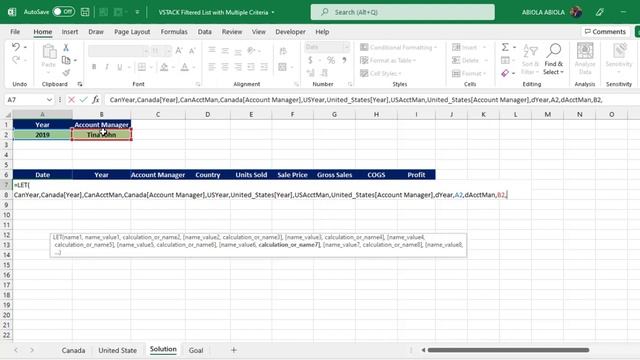Open the Canada sheet tab
640x360 pixels.
73,350
